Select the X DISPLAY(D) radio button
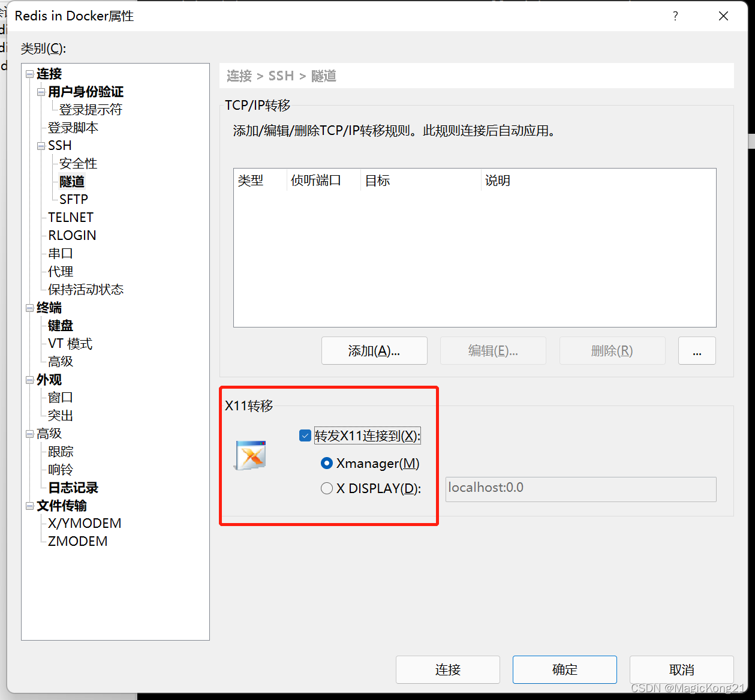755x700 pixels. click(x=327, y=488)
